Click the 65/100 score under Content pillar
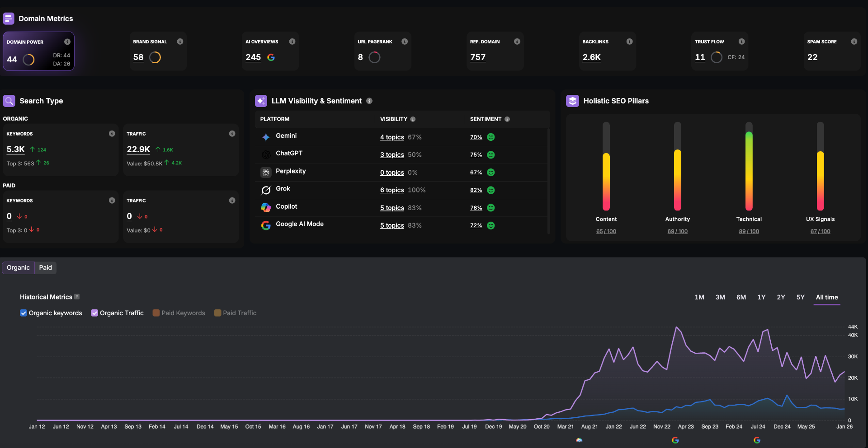The image size is (868, 448). click(x=606, y=231)
